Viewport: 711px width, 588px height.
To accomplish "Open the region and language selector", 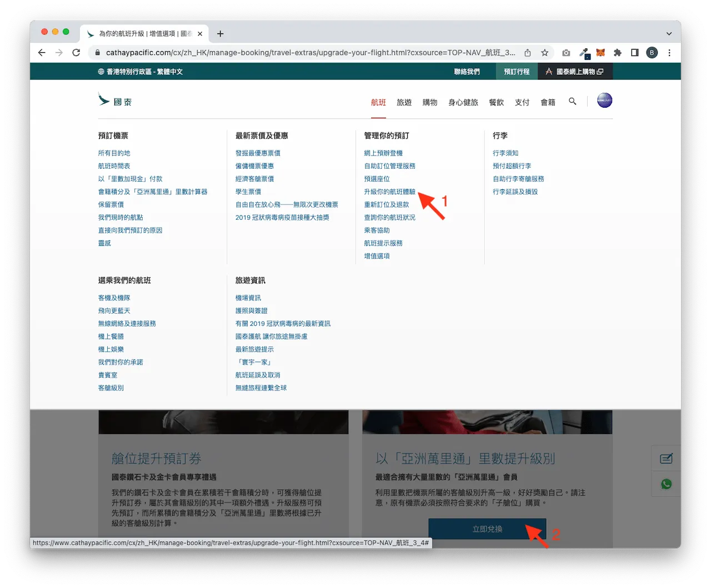I will tap(140, 72).
